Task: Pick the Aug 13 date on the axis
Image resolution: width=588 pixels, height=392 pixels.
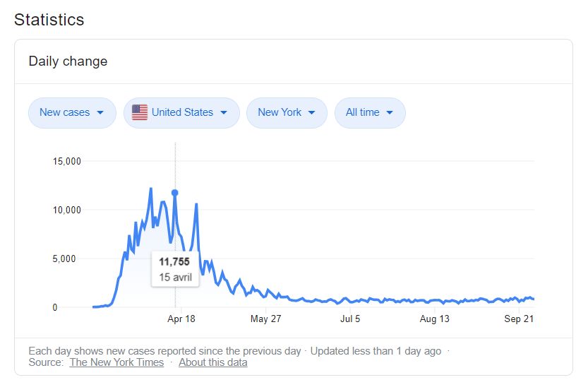Action: [434, 319]
